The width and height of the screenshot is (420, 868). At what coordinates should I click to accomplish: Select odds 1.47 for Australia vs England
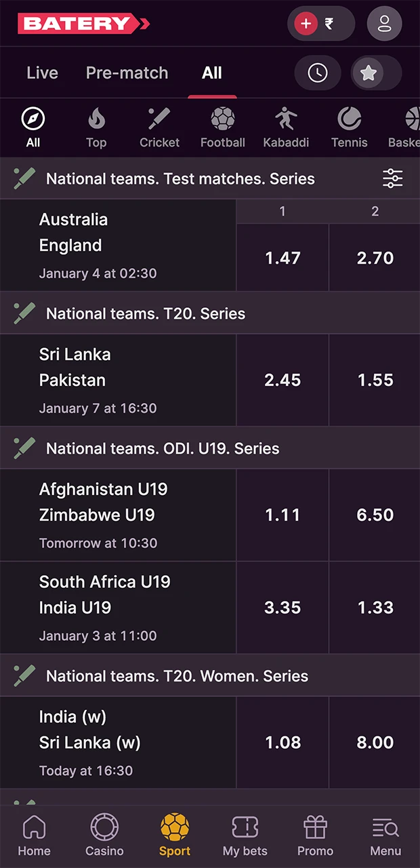pos(282,258)
